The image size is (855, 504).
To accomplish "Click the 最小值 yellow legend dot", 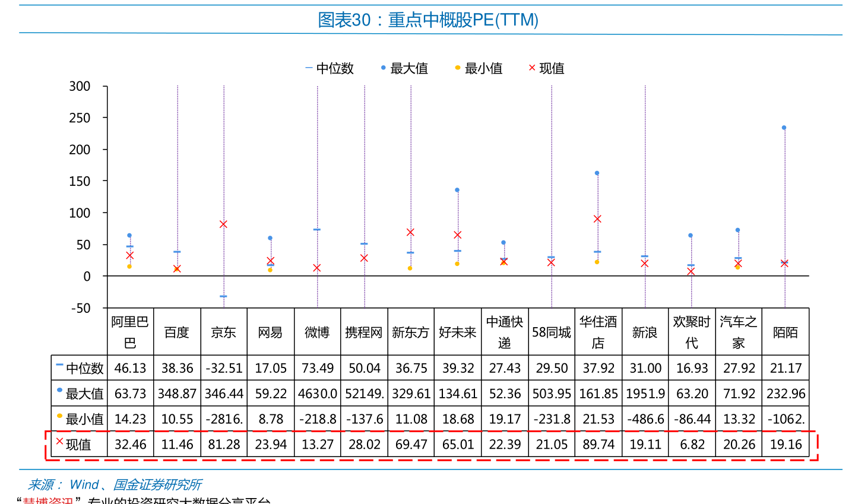I will click(458, 68).
